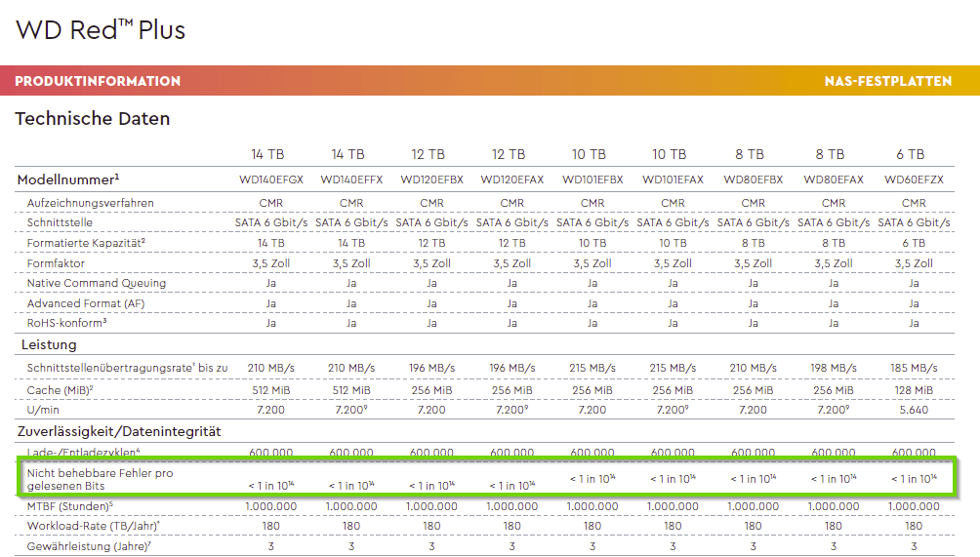Click "256 MiB" in the WD80EFAX column
The image size is (980, 557).
click(x=834, y=390)
